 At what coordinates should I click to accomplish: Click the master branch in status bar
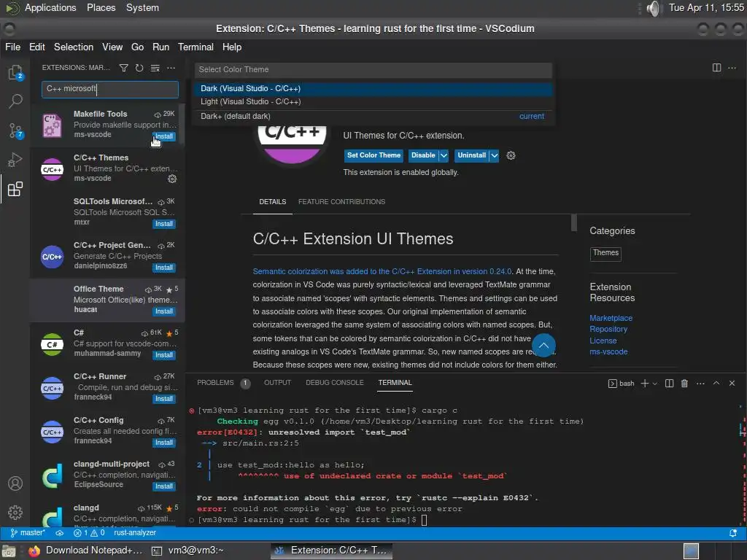(28, 533)
